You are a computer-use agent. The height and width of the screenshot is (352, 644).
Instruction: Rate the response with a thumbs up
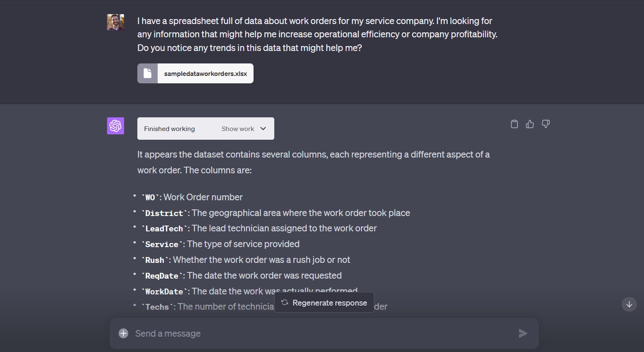tap(530, 124)
